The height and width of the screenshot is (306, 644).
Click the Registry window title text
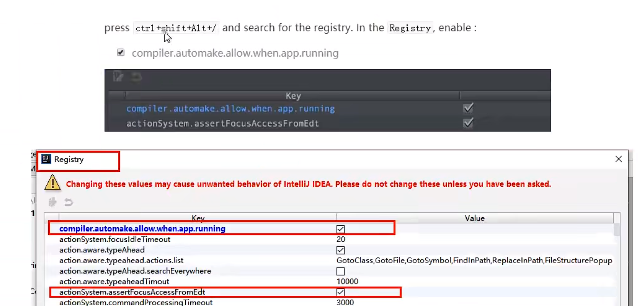(x=69, y=159)
